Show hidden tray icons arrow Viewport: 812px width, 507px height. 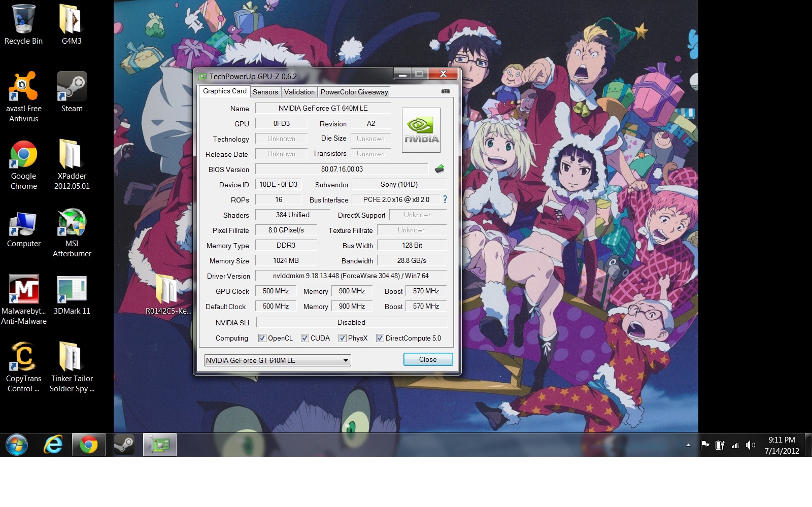[x=688, y=445]
